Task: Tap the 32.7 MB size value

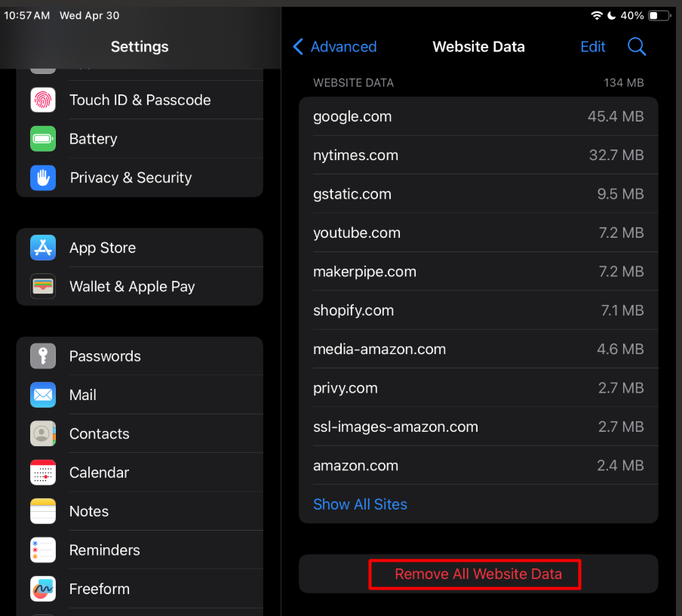Action: (x=616, y=155)
